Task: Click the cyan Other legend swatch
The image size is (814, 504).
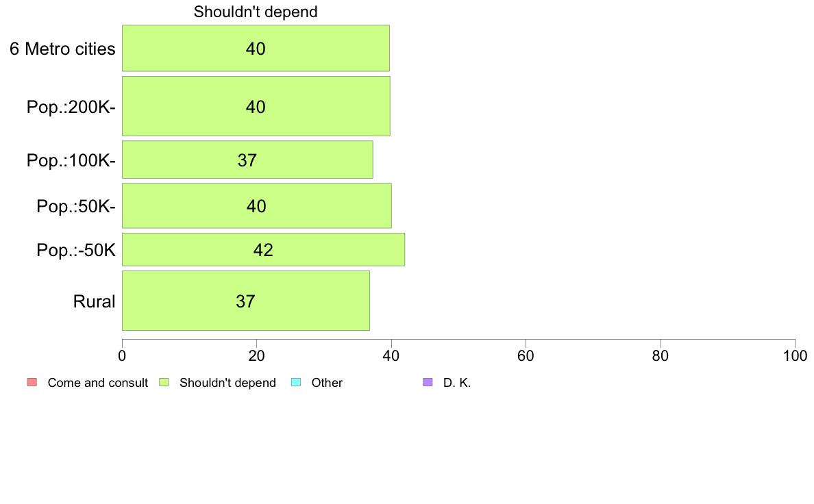Action: pyautogui.click(x=296, y=383)
